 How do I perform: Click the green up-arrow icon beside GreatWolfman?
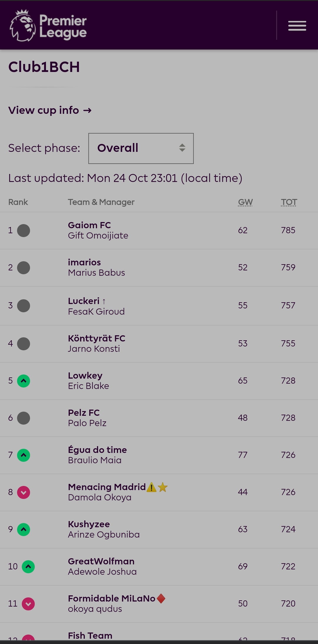pyautogui.click(x=28, y=566)
